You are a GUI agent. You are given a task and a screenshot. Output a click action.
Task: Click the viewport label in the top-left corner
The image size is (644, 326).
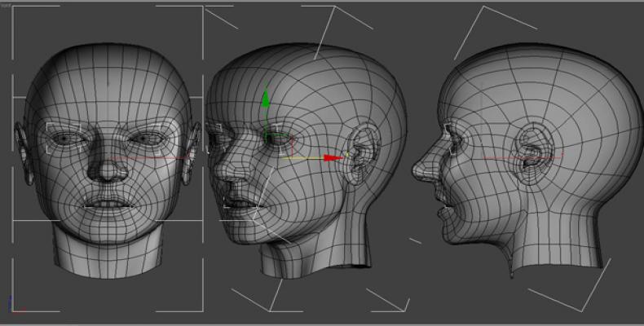point(6,6)
